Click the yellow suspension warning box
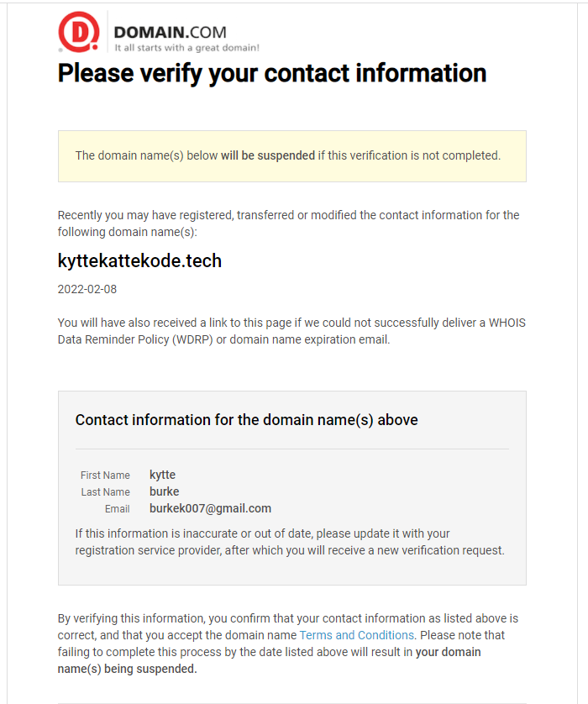The image size is (588, 704). [x=292, y=156]
